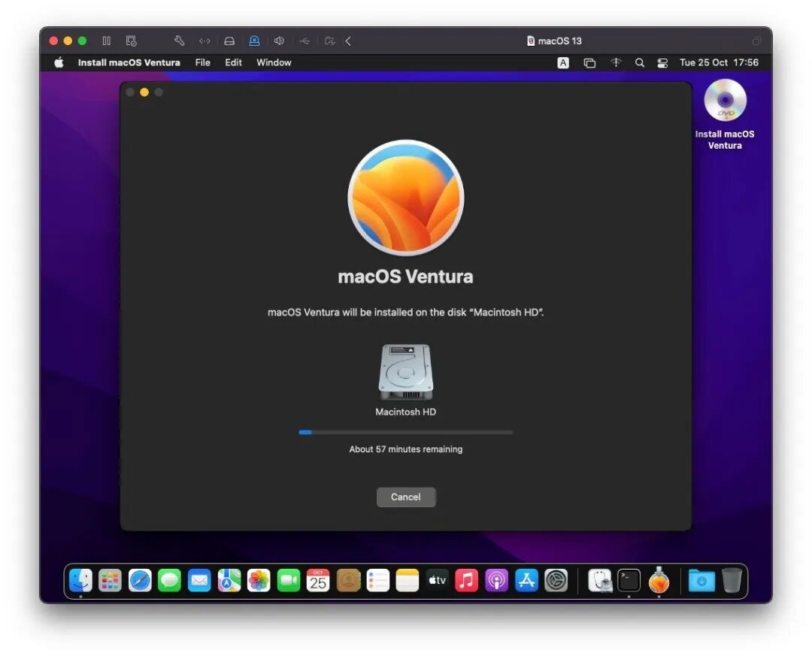This screenshot has width=812, height=656.
Task: Open the screen mirroring icon in menu bar
Action: [589, 62]
